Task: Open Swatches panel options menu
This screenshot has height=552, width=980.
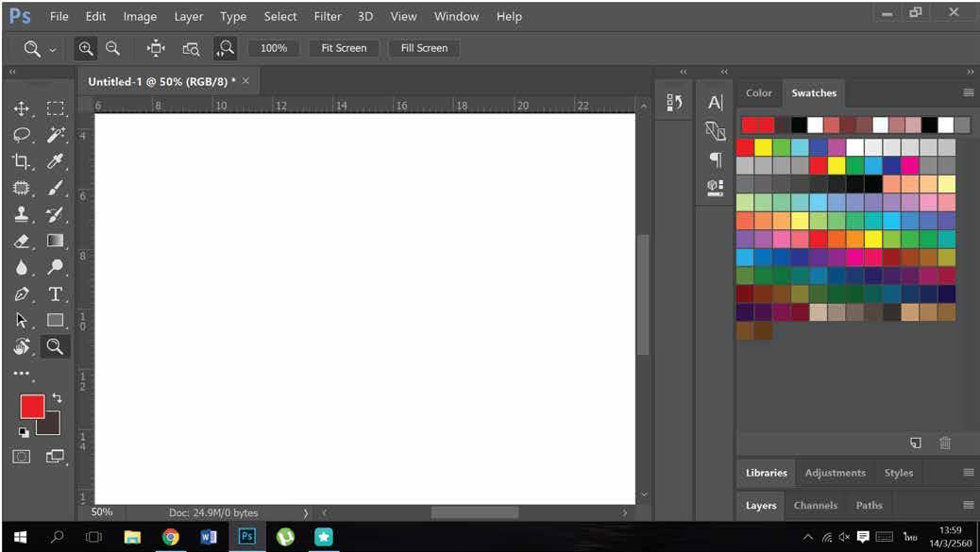Action: pos(968,93)
